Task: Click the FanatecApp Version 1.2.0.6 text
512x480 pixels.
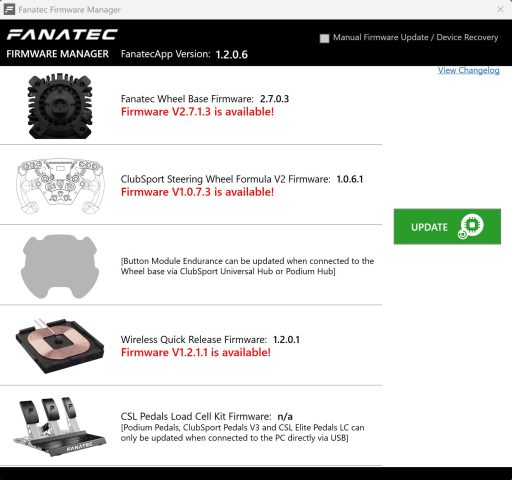Action: click(184, 54)
